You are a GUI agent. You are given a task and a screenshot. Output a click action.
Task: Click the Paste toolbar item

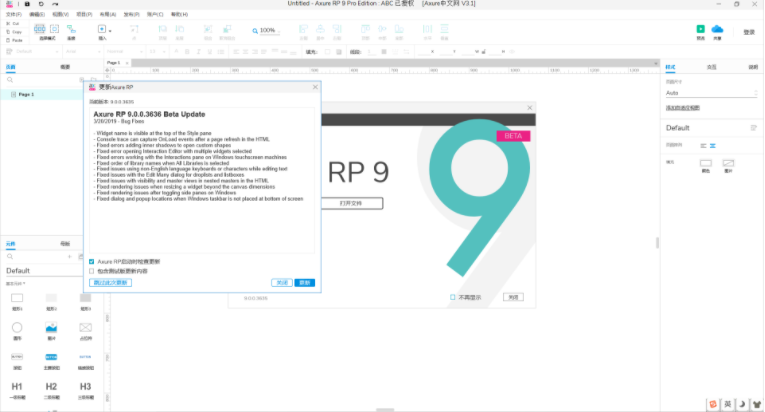(x=14, y=40)
